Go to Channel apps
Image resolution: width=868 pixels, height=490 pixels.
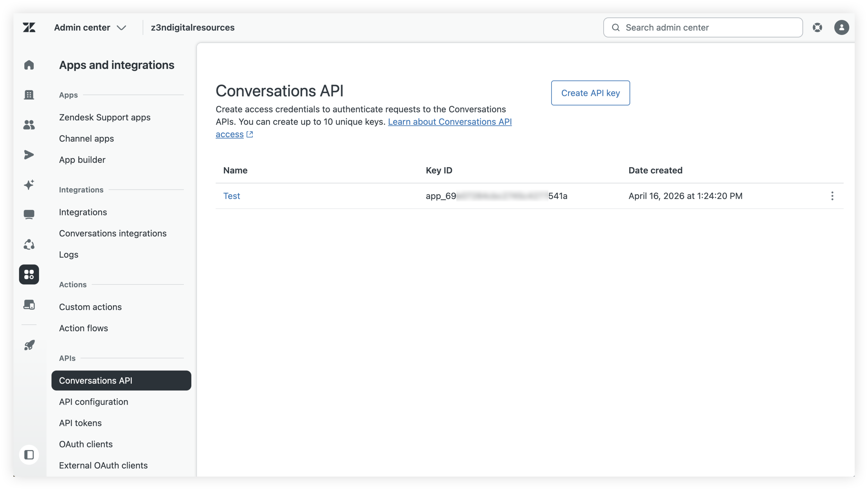pyautogui.click(x=86, y=138)
